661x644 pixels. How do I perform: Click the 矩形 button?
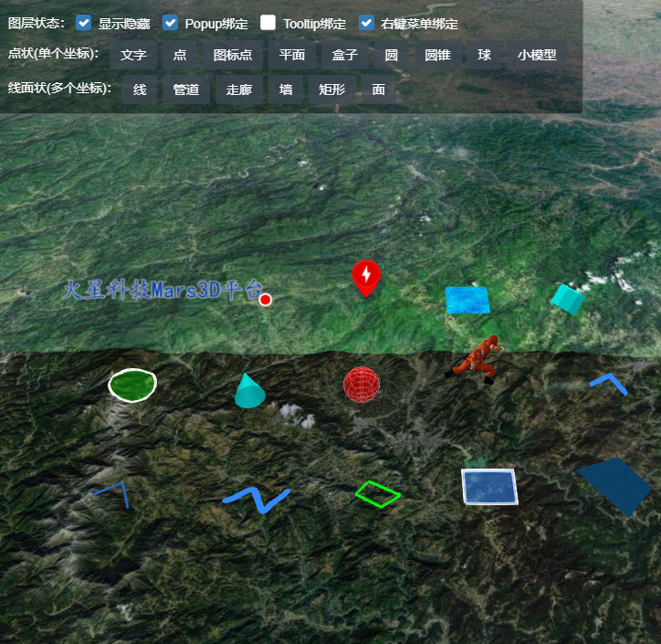point(331,90)
